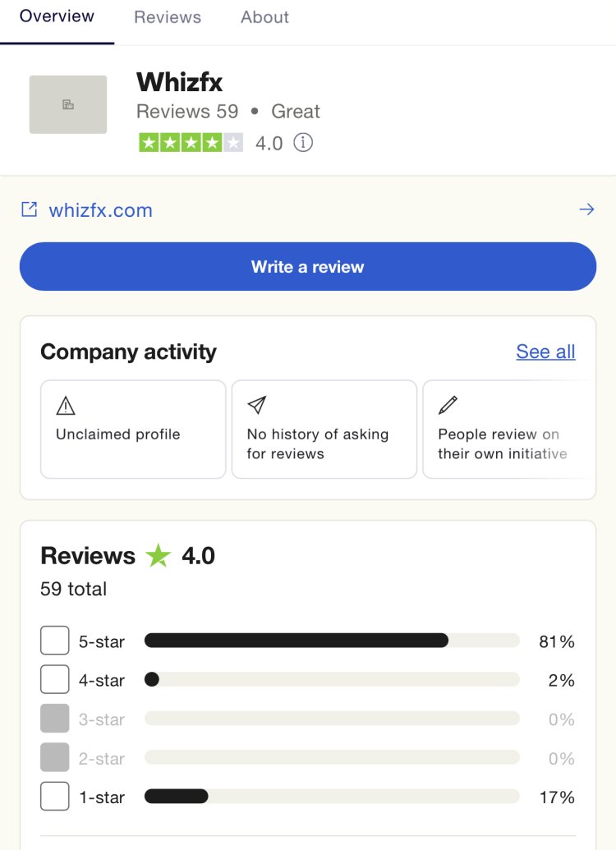Click the paper plane icon in activity card
616x850 pixels.
pyautogui.click(x=257, y=405)
